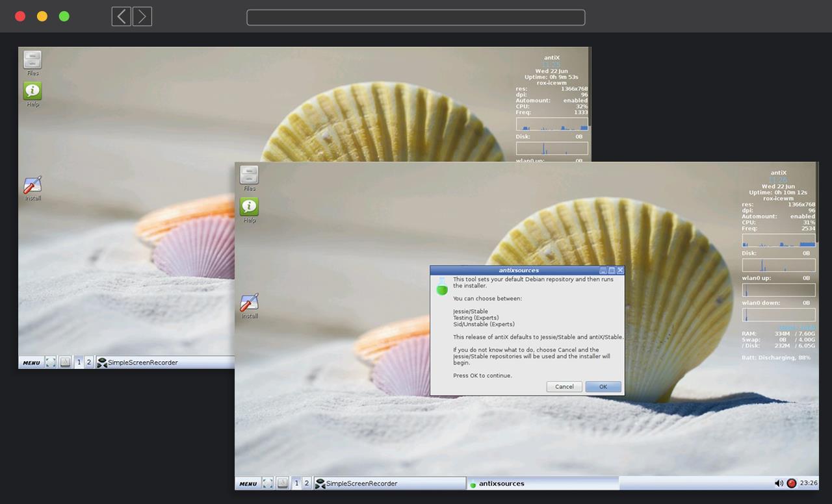This screenshot has height=504, width=832.
Task: Open the MENU button in front taskbar
Action: [248, 483]
